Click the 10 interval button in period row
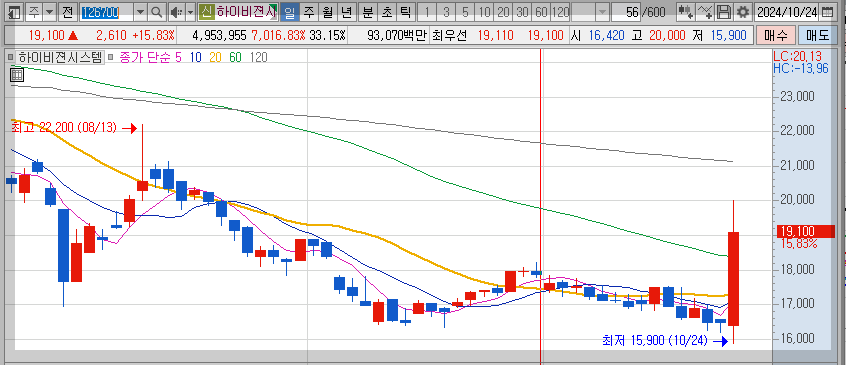 point(485,11)
